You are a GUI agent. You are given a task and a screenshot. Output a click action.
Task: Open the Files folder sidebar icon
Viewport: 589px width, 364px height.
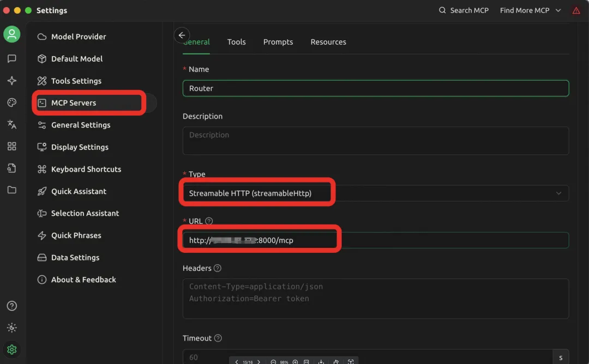click(x=12, y=190)
